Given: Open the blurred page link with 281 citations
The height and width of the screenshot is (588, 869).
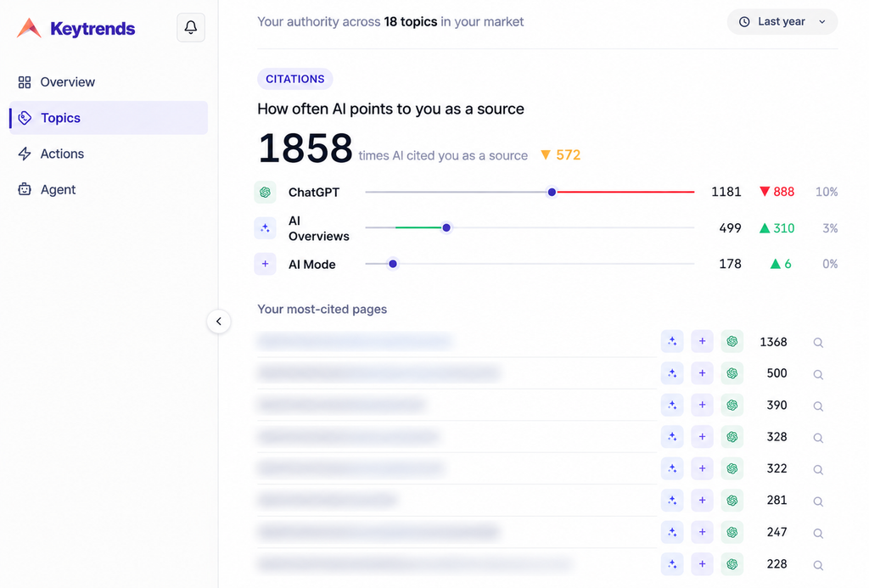Looking at the screenshot, I should pos(328,501).
